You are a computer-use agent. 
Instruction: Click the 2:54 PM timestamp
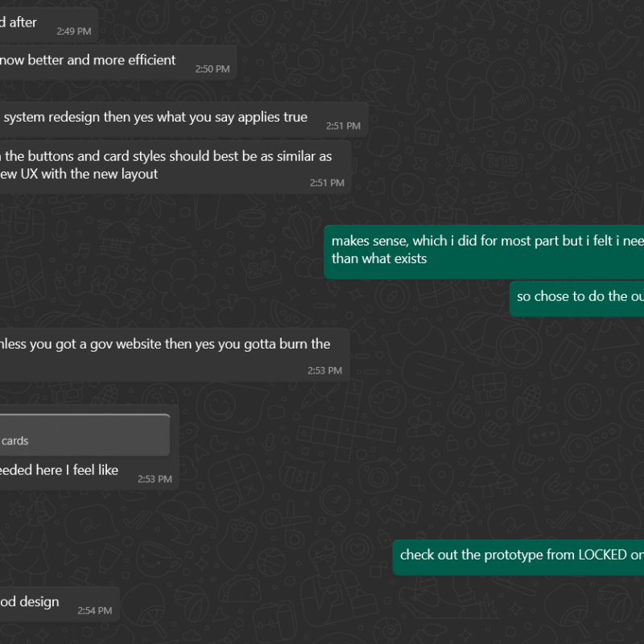click(95, 611)
